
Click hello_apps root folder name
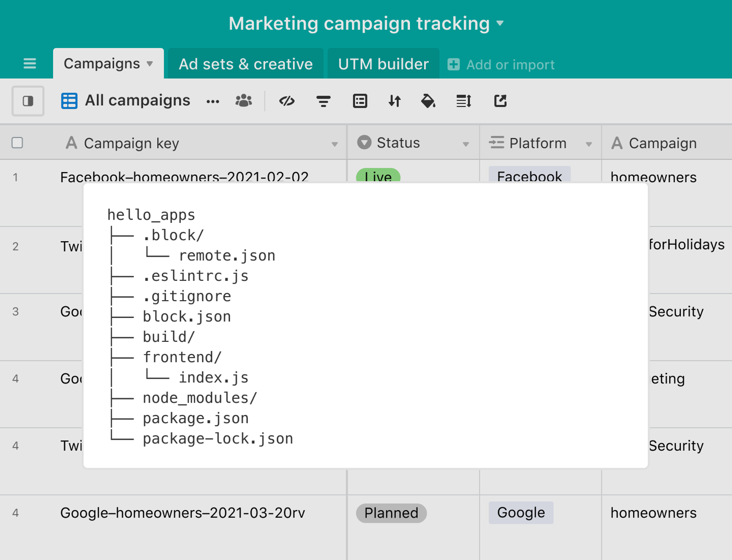151,215
